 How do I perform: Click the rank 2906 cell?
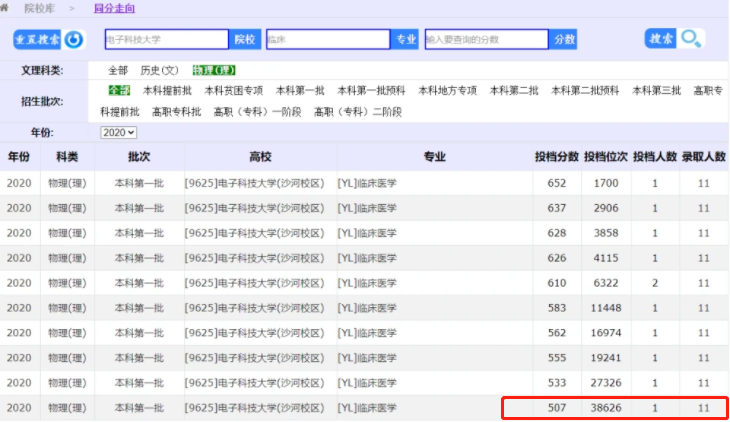606,208
